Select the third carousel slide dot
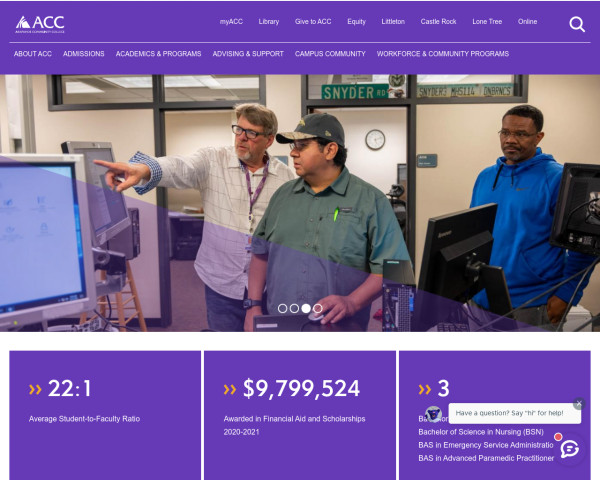The height and width of the screenshot is (480, 600). click(306, 309)
